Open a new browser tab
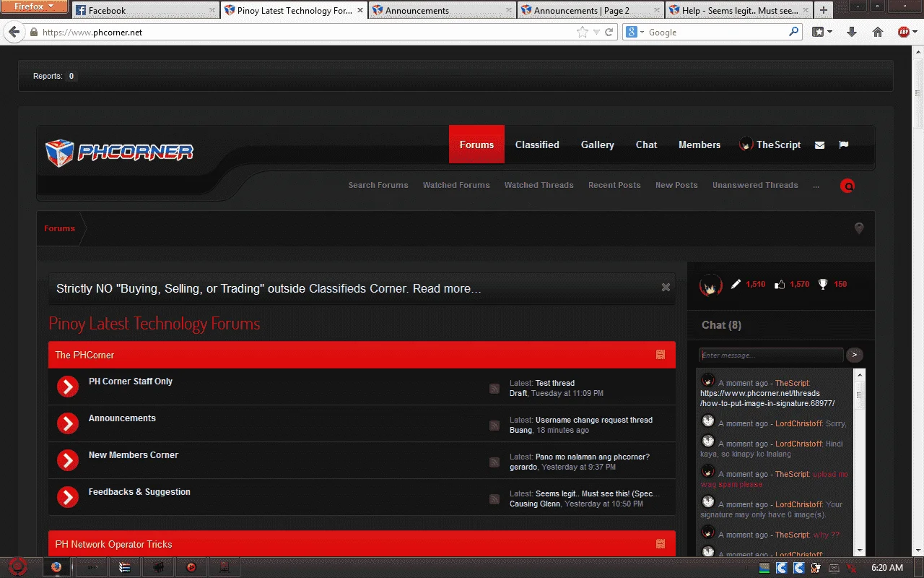This screenshot has height=578, width=924. (824, 11)
